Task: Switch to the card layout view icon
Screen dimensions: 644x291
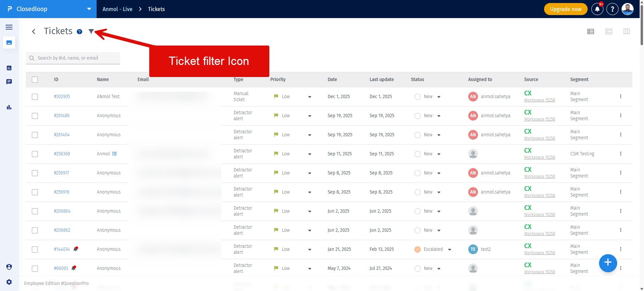Action: tap(609, 31)
